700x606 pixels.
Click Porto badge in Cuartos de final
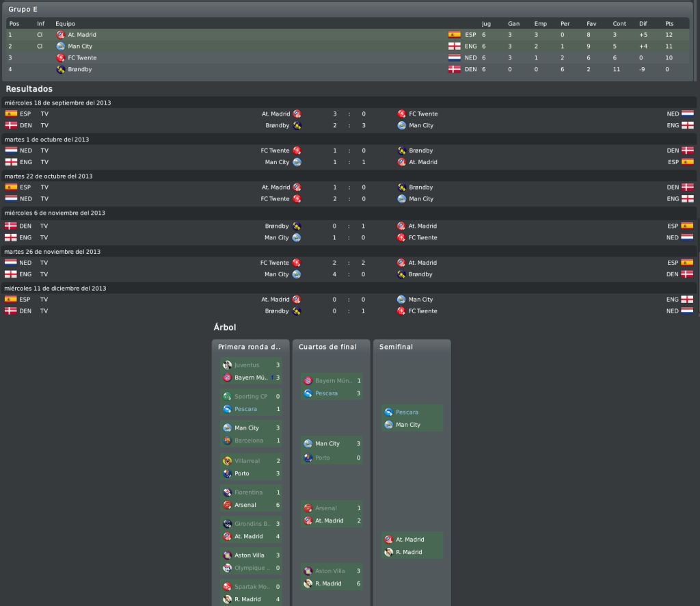click(x=308, y=458)
